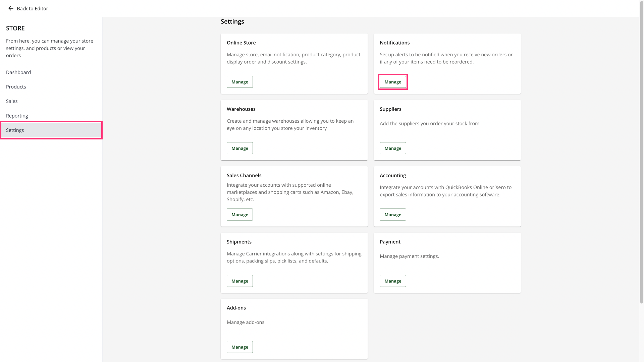Manage Notifications settings
The width and height of the screenshot is (644, 362).
tap(392, 82)
